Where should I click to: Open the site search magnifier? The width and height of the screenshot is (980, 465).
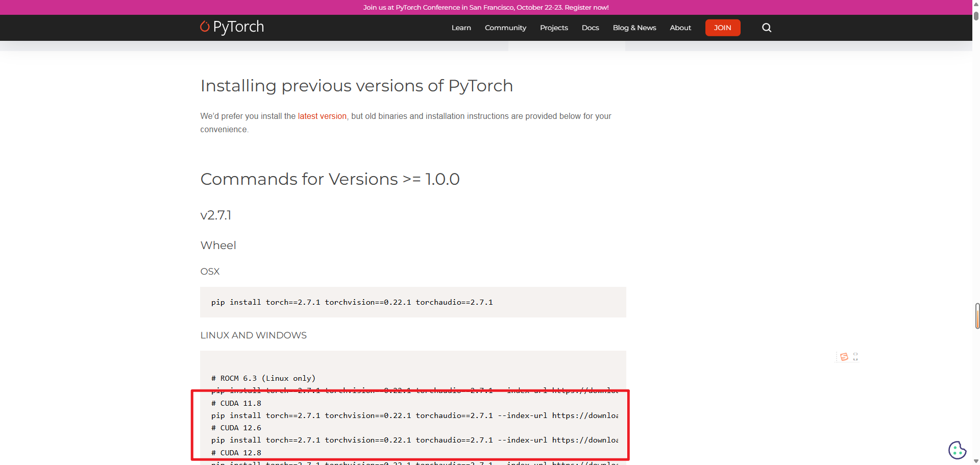(767, 28)
